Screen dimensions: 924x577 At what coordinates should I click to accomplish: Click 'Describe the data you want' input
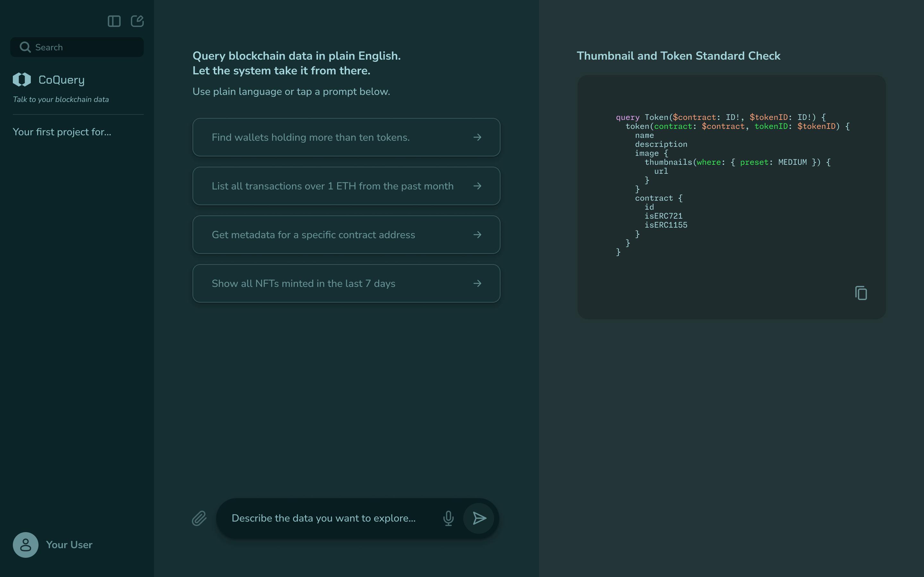(x=323, y=518)
